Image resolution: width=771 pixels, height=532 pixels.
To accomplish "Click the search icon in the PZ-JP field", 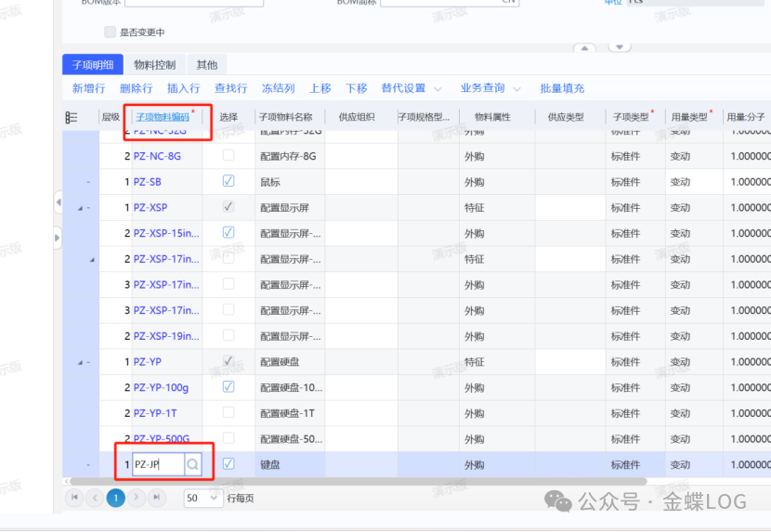I will 193,464.
